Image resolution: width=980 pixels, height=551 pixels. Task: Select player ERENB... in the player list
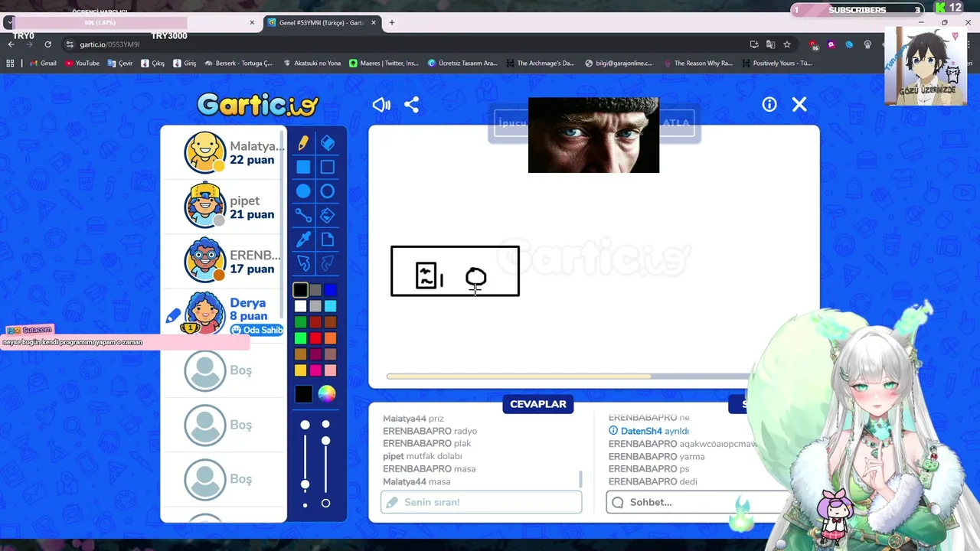pyautogui.click(x=224, y=261)
